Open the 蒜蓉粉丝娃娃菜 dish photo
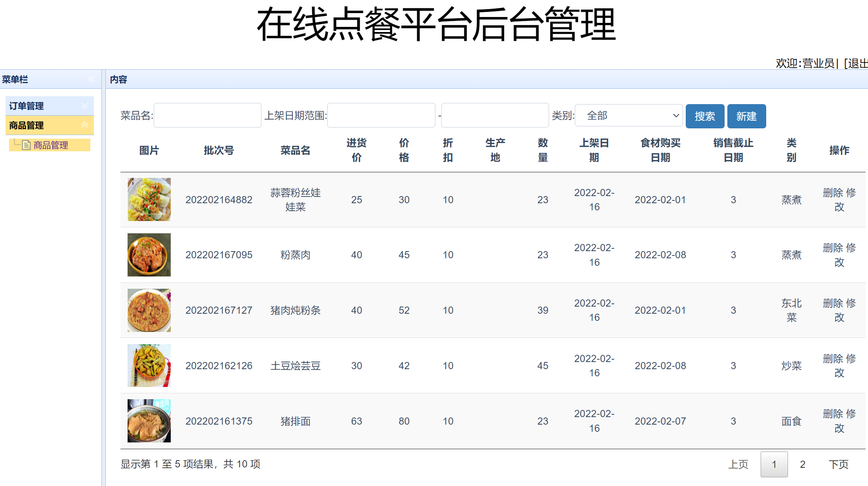 point(149,199)
